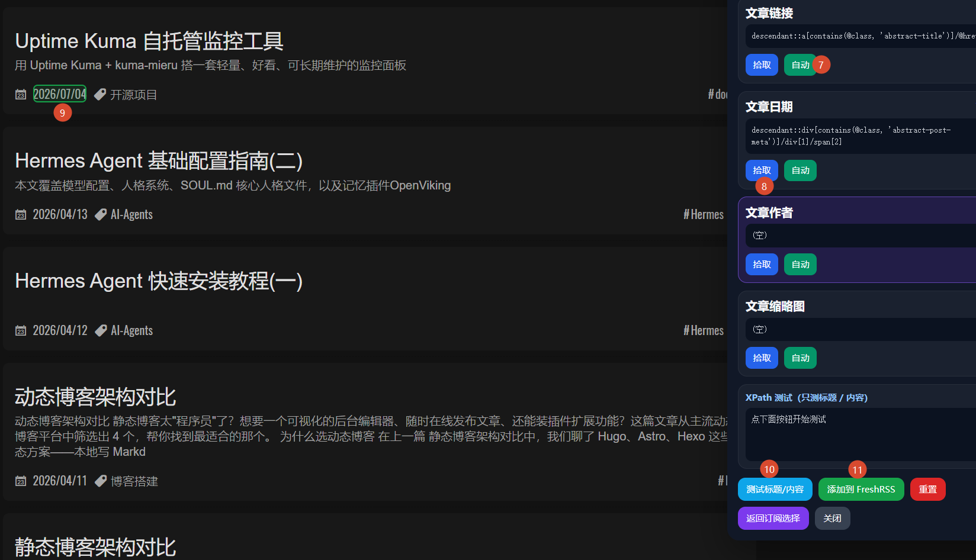
Task: Open the #Hermes tag in the 2026/04/12 row
Action: pos(704,330)
